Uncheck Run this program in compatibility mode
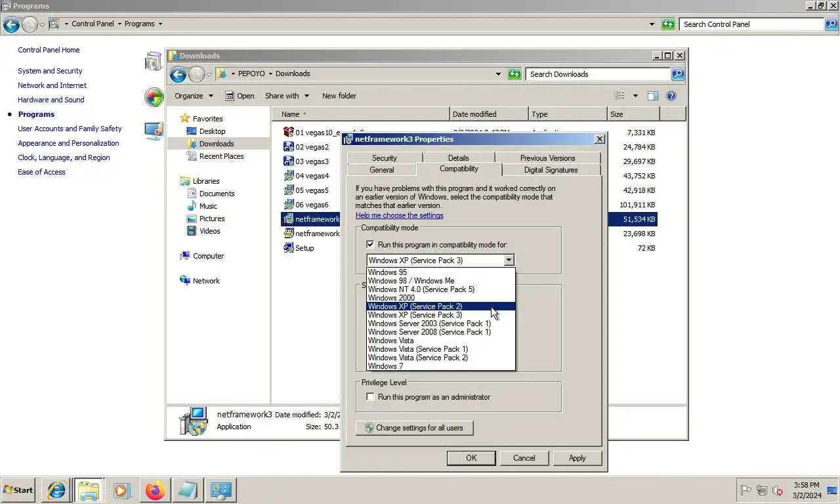 point(371,245)
